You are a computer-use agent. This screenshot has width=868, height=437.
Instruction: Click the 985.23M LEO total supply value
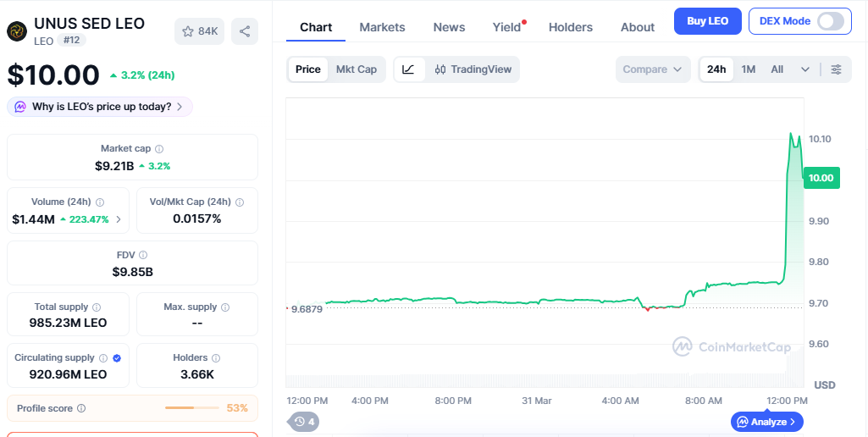(68, 323)
